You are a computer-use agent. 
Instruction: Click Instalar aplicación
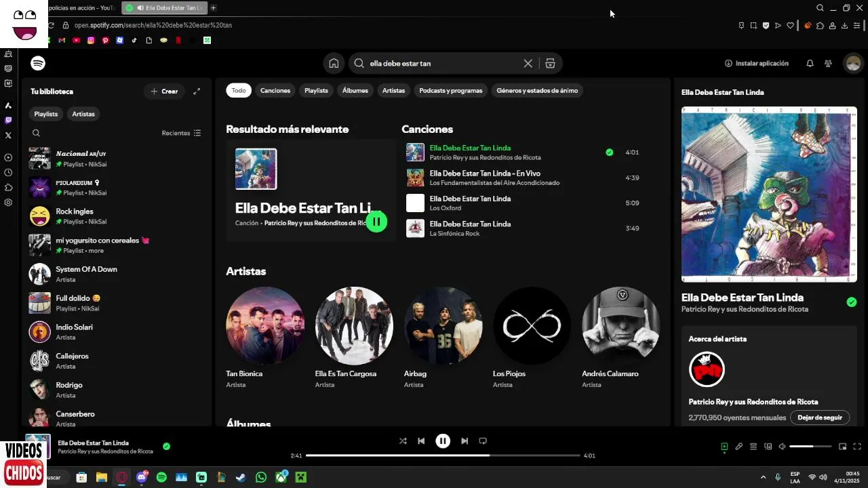pos(757,63)
